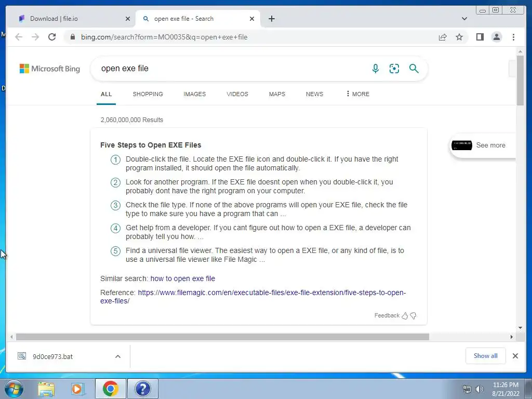
Task: Click the address bar URL
Action: 164,37
